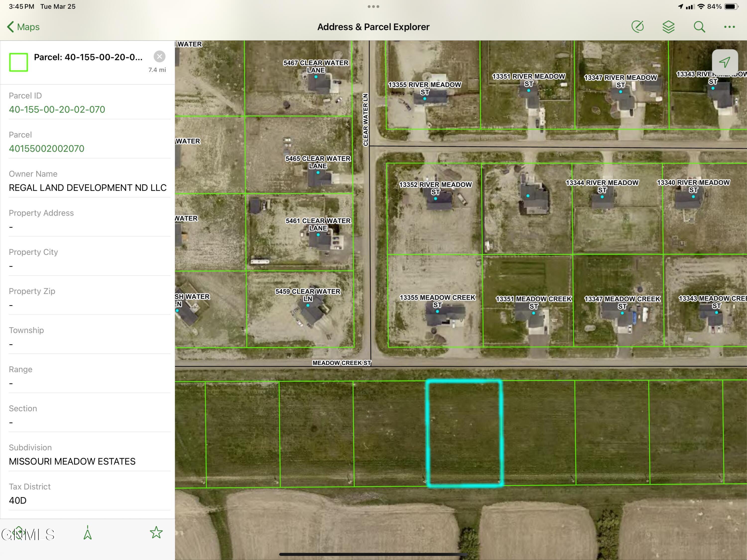
Task: Tap the green parcel outline swatch in card header
Action: pyautogui.click(x=19, y=62)
